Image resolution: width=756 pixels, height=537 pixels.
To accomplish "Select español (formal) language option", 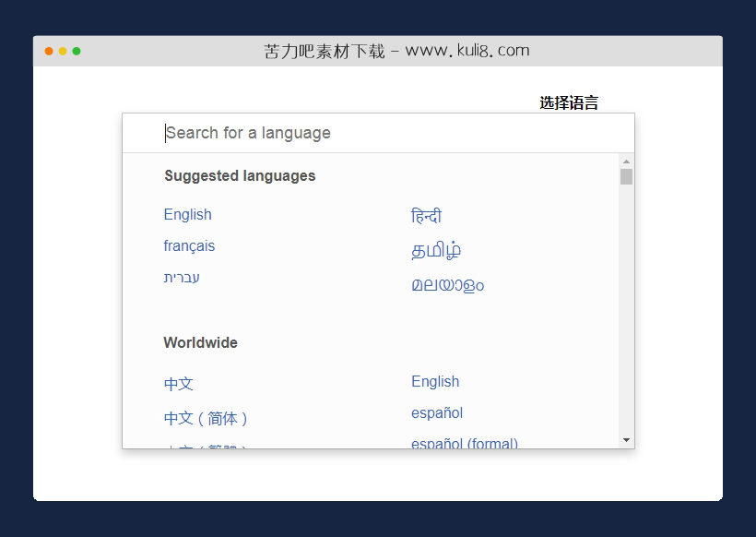I will [x=464, y=444].
